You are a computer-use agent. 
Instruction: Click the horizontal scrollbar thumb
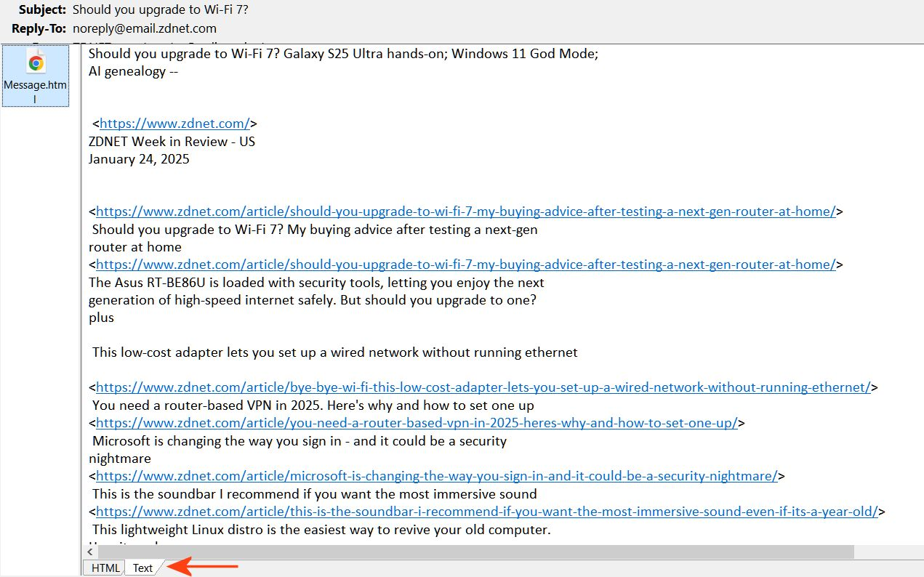tap(475, 552)
